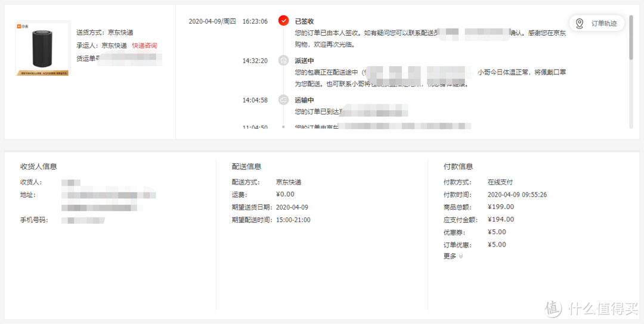Viewport: 644px width, 324px height.
Task: Click the in-transit status icon
Action: click(283, 99)
